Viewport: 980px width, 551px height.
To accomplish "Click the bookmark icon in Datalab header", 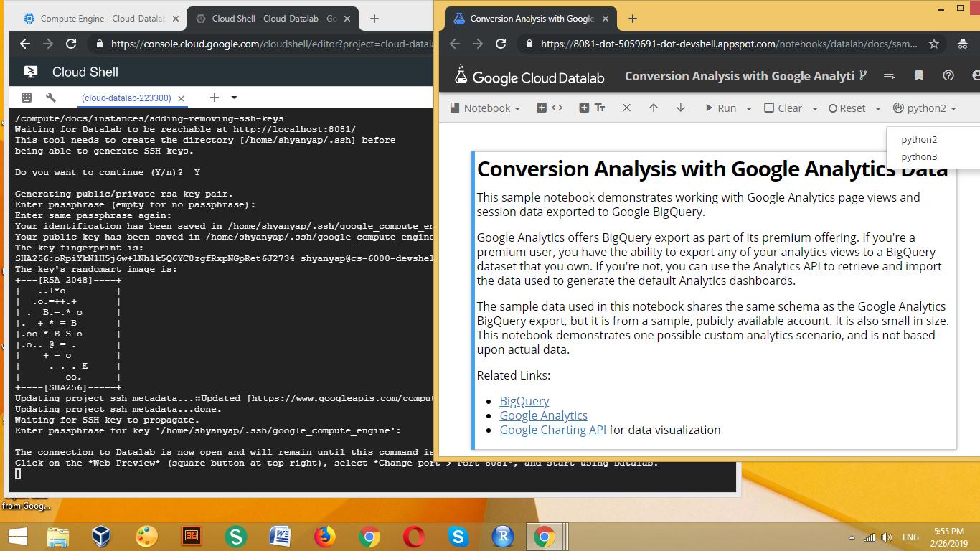I will pyautogui.click(x=919, y=75).
